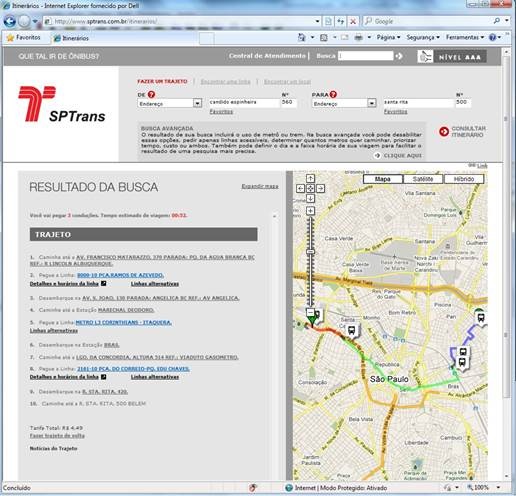Zoom out the map with minus button
The height and width of the screenshot is (496, 516).
pyautogui.click(x=310, y=312)
